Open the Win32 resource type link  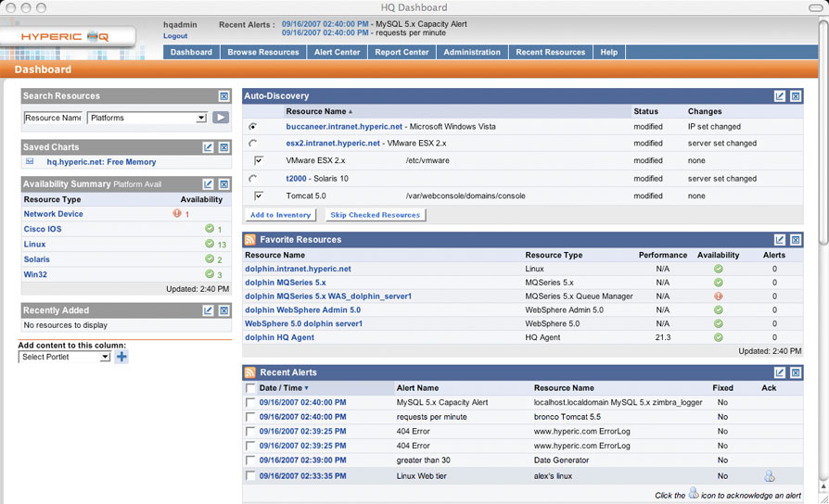point(35,275)
